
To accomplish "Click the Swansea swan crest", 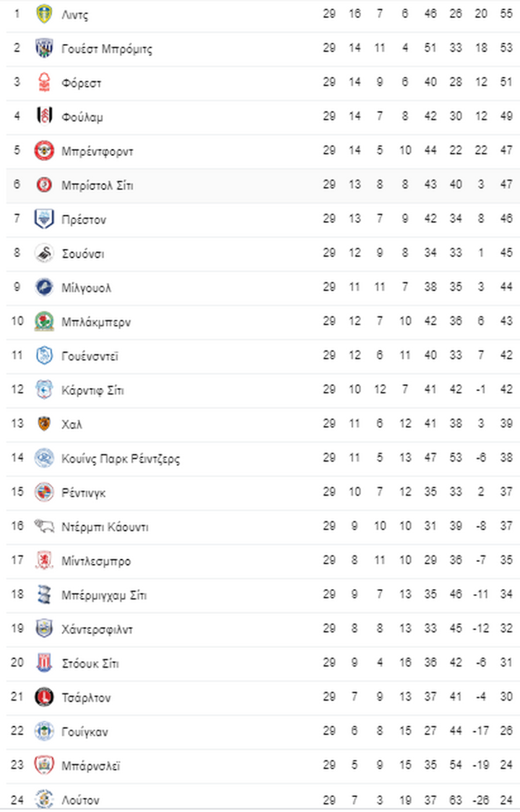I will (44, 253).
